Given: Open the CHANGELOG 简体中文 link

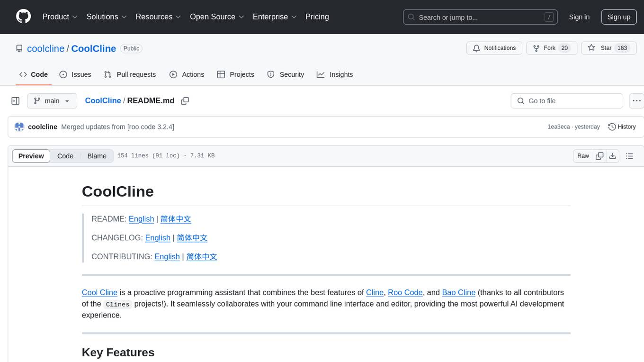Looking at the screenshot, I should [x=192, y=238].
